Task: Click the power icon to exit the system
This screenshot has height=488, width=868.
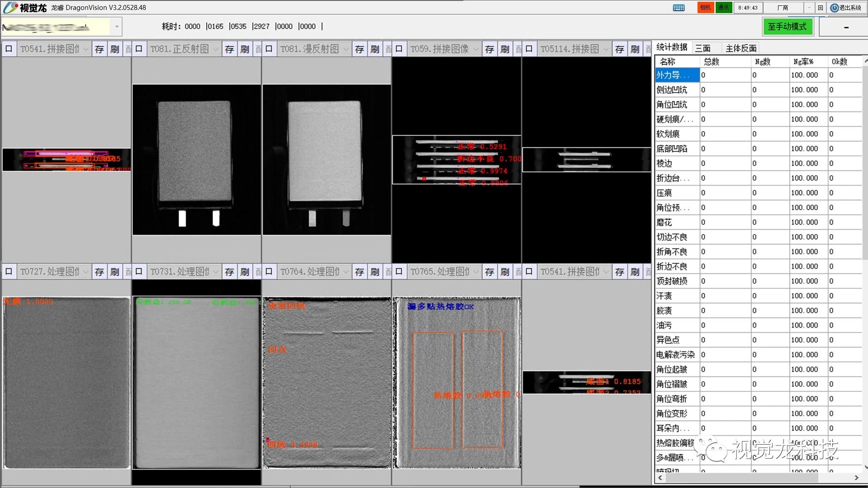Action: 835,8
